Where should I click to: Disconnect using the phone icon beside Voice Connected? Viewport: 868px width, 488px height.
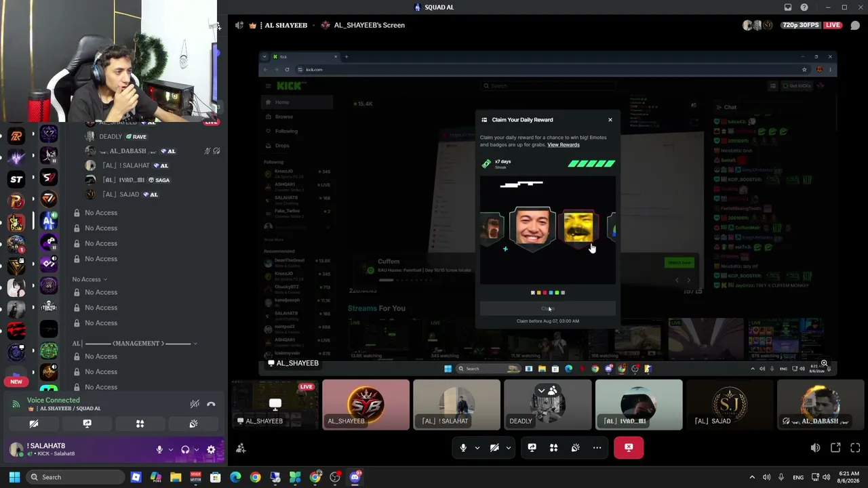211,404
